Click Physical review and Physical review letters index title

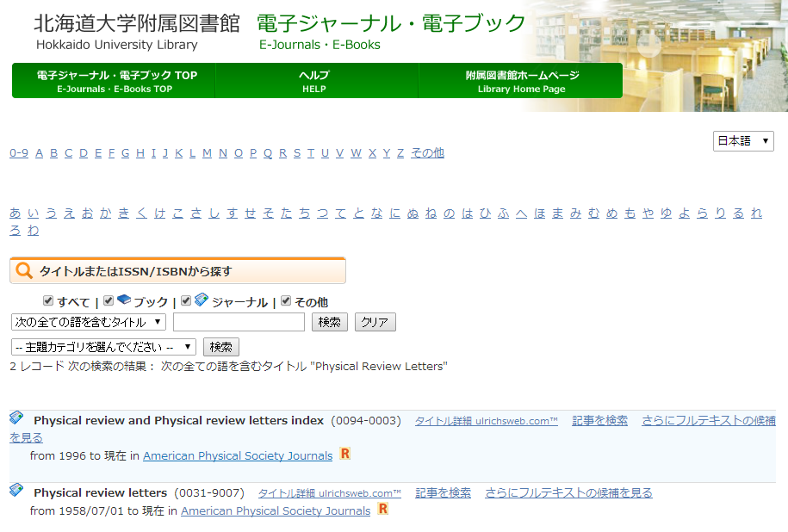coord(179,420)
